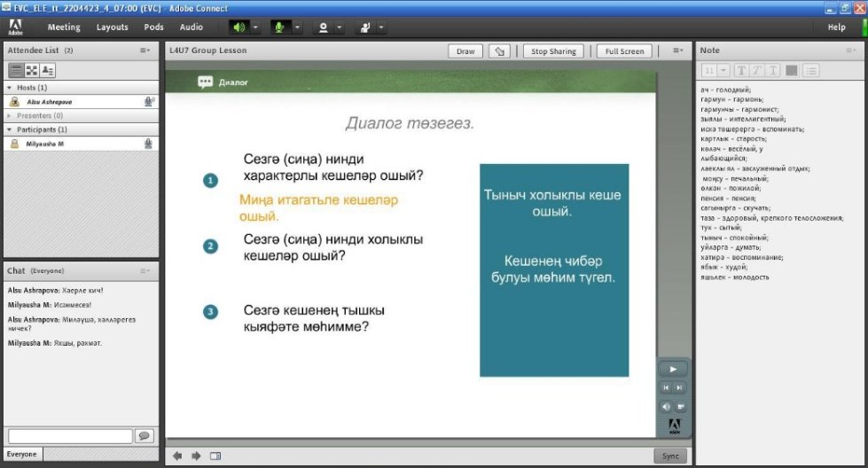Click the raise hand status icon

tap(364, 27)
